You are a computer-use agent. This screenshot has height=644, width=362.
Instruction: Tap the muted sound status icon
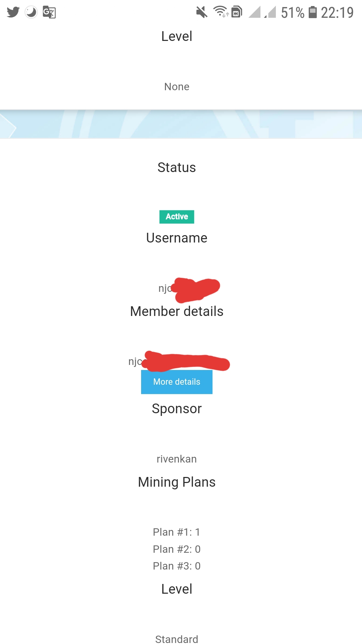click(x=202, y=12)
